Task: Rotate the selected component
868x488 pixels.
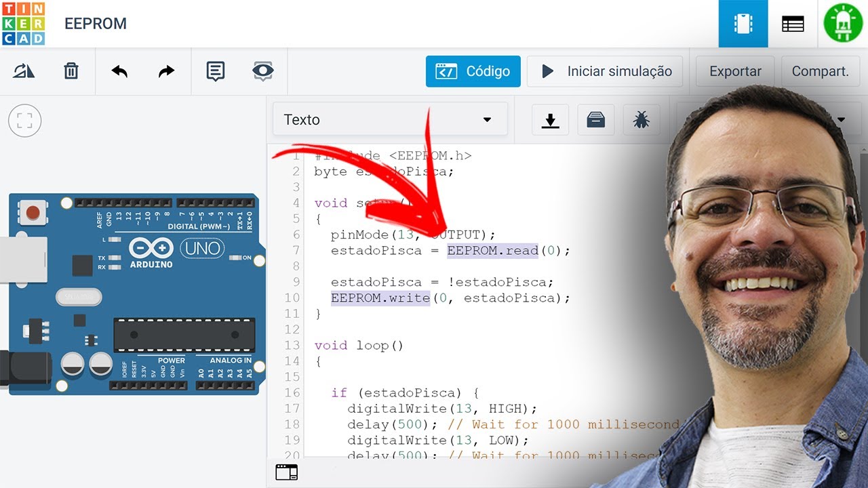Action: tap(24, 71)
